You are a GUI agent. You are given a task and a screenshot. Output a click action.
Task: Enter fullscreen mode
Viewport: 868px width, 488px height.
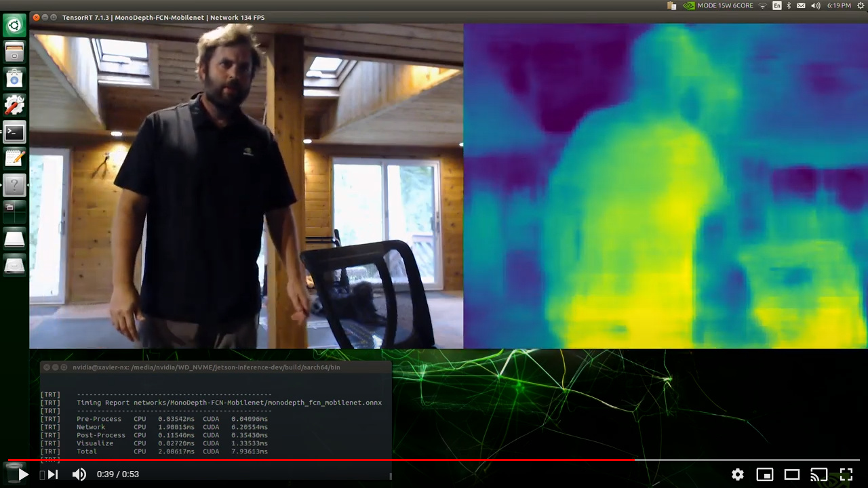846,474
